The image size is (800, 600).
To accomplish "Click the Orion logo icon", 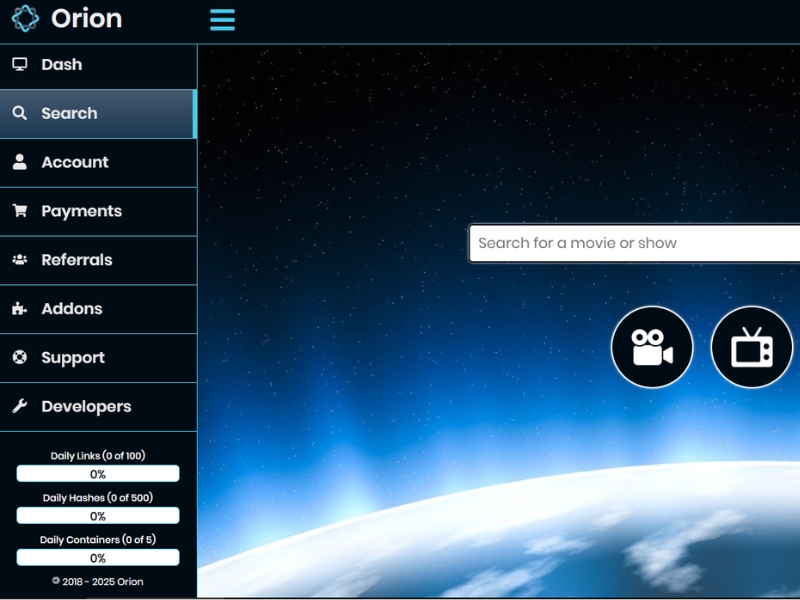I will point(25,18).
